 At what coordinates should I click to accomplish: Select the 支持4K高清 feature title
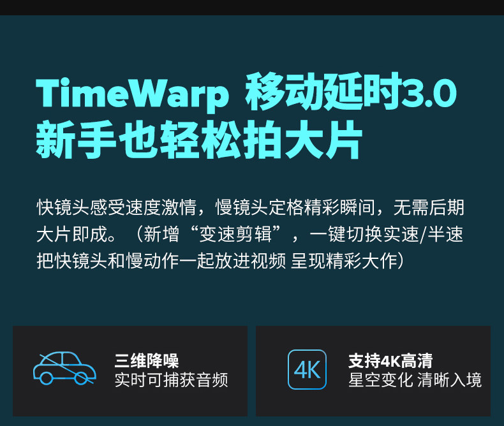click(x=390, y=360)
